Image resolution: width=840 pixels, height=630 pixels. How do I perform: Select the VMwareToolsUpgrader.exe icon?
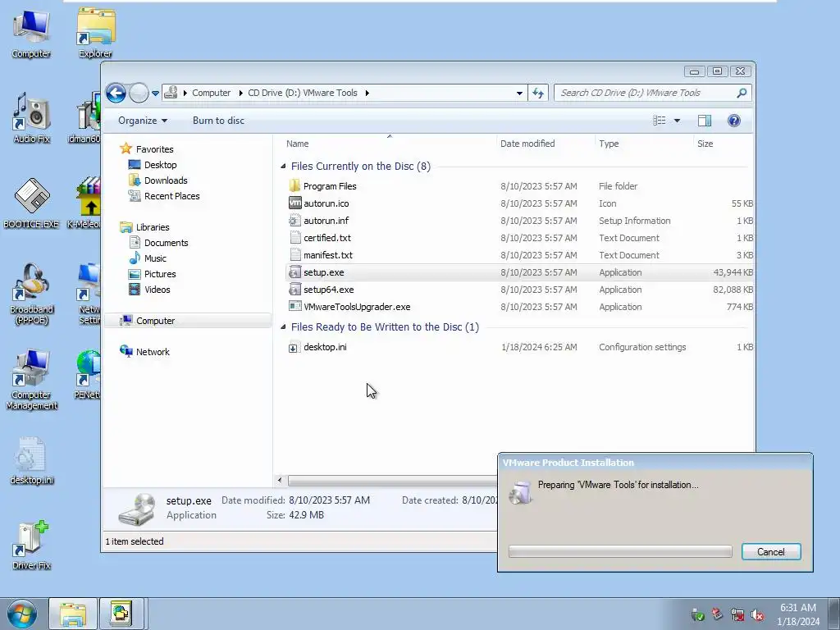pos(294,307)
